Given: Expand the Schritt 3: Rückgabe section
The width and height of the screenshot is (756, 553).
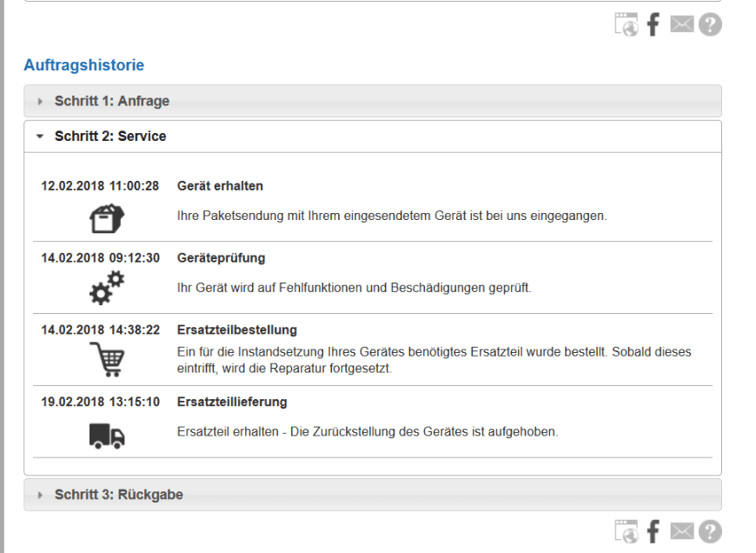Looking at the screenshot, I should tap(119, 495).
